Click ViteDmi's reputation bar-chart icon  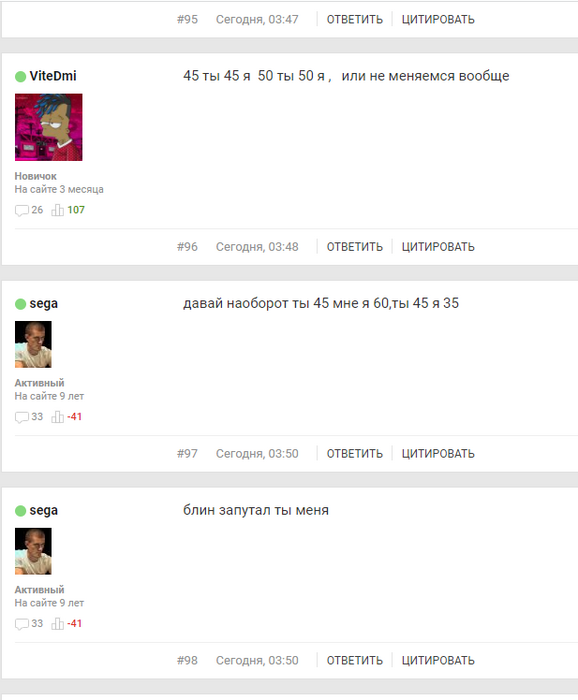[x=57, y=210]
